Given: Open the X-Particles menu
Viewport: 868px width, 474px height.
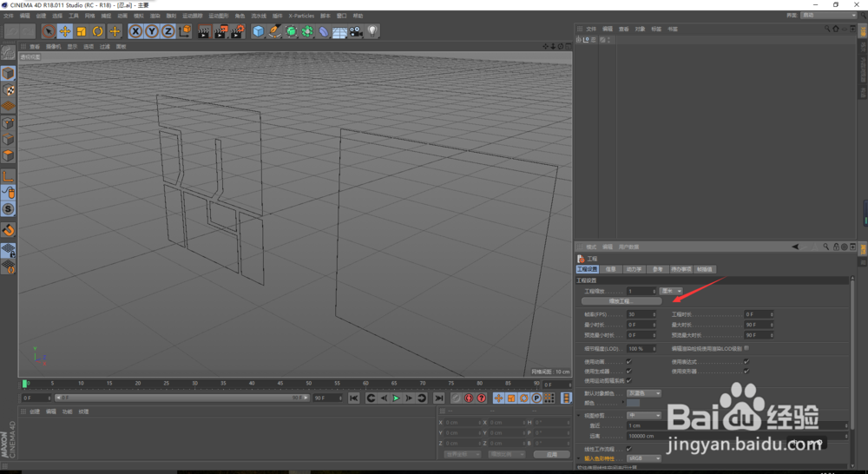Looking at the screenshot, I should pos(301,16).
